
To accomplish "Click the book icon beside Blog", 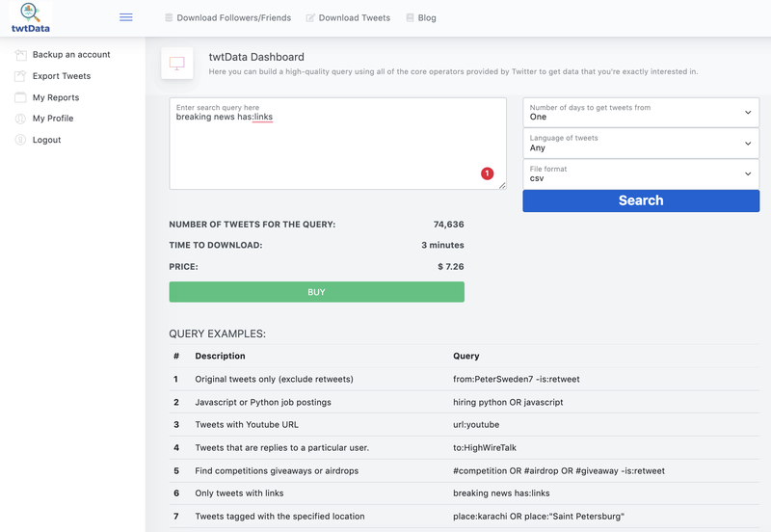I will (410, 17).
